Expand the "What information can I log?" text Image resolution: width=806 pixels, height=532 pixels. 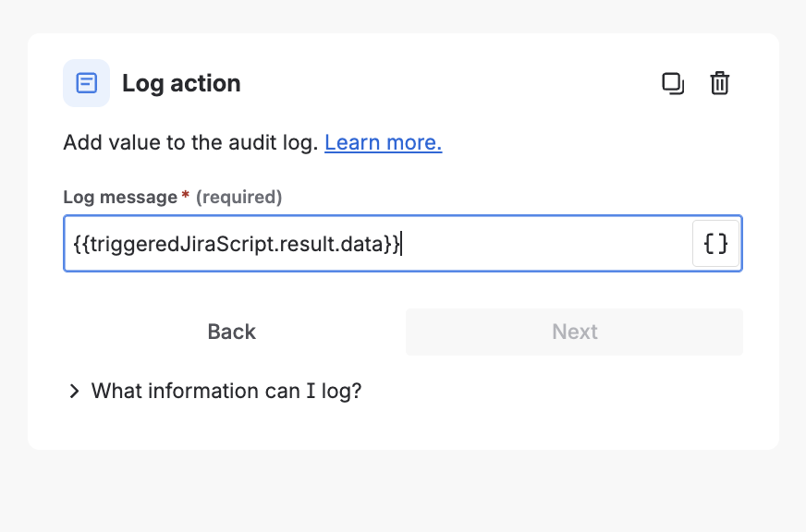pyautogui.click(x=226, y=391)
